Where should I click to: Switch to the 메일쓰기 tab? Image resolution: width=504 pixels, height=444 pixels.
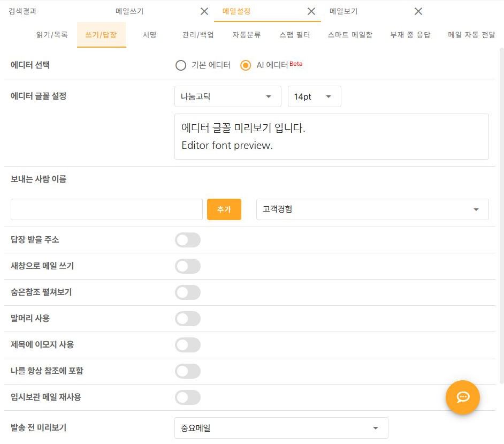[129, 12]
